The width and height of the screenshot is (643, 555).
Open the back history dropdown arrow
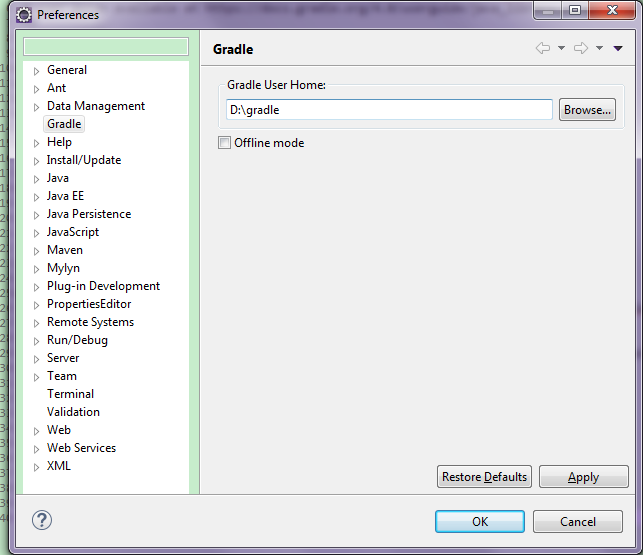pyautogui.click(x=561, y=48)
